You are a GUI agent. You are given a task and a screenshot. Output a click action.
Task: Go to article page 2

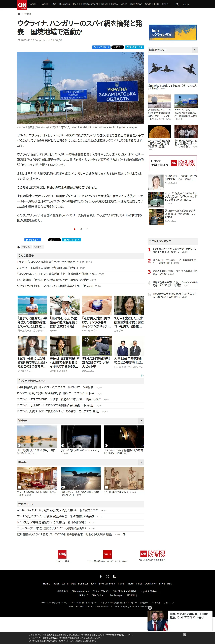[x=81, y=229]
